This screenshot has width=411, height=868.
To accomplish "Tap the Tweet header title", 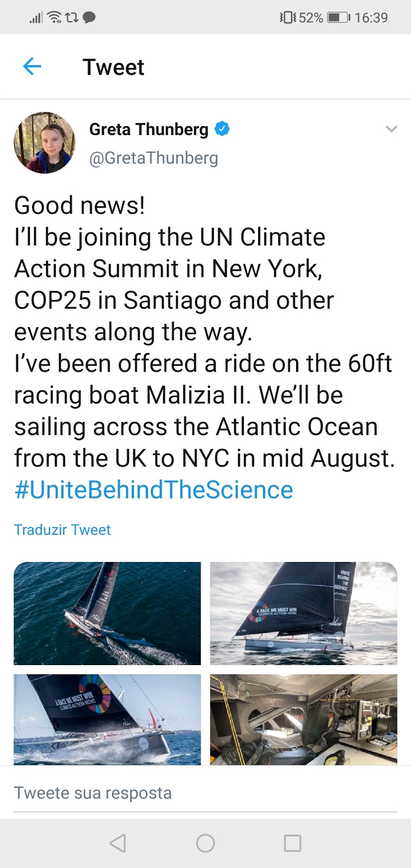I will [x=113, y=67].
